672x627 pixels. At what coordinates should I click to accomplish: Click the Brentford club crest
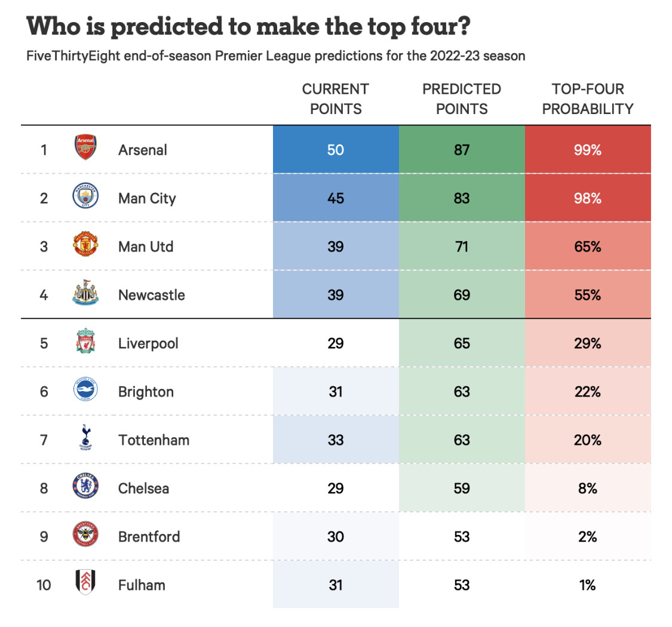pyautogui.click(x=85, y=536)
